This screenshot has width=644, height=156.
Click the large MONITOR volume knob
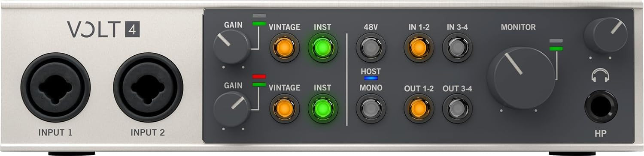pyautogui.click(x=521, y=78)
